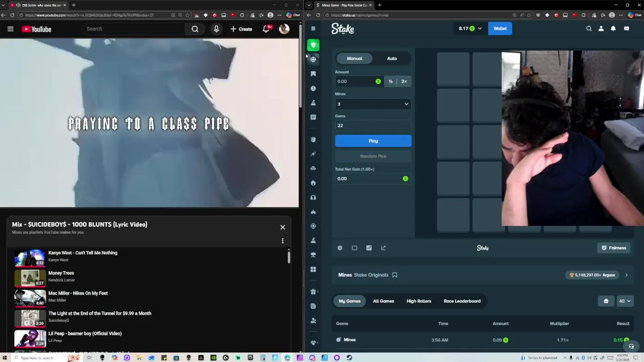Open Favourites bookmark icon in Stake sidebar

[x=313, y=74]
